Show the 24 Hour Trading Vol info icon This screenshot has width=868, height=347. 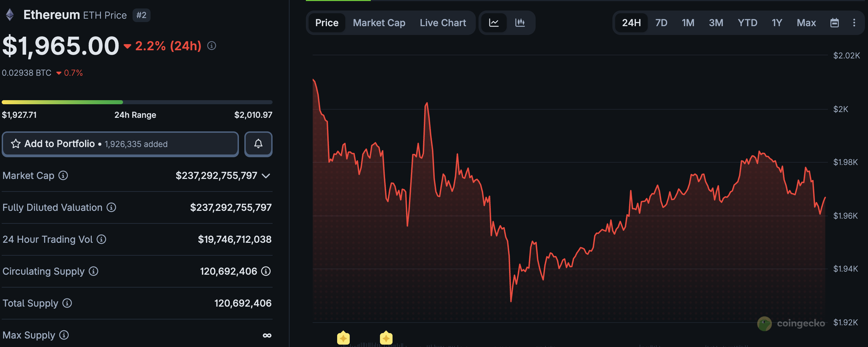[x=102, y=239]
